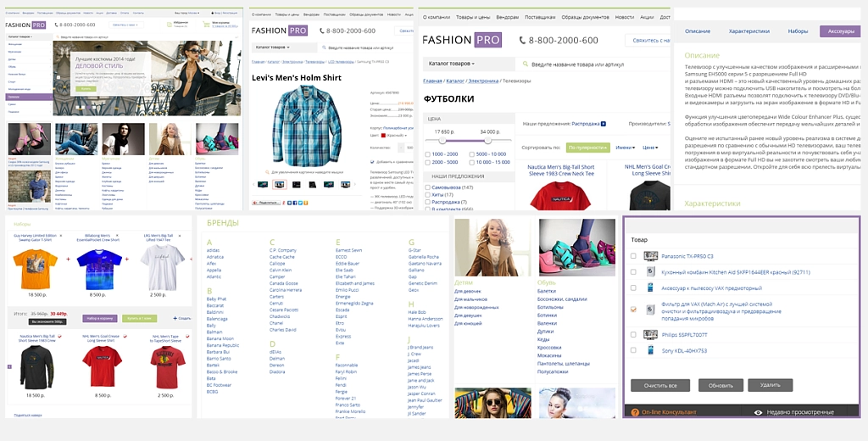Click the Sony KDL-40HX753 product icon

click(650, 350)
